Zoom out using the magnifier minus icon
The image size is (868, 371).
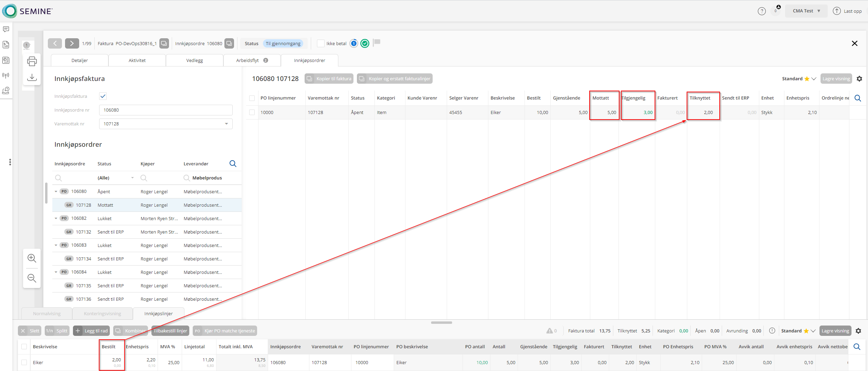point(32,278)
